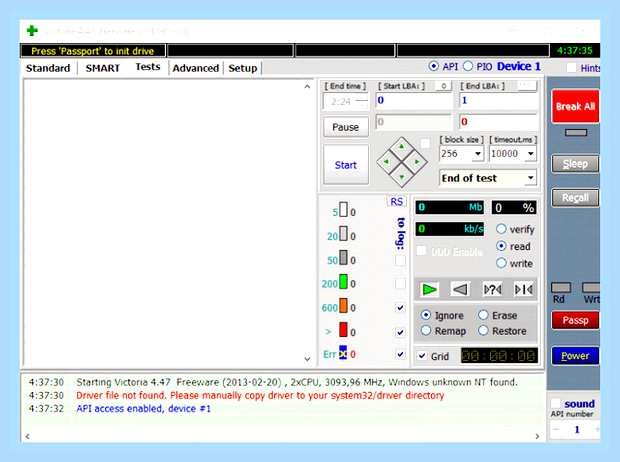Open the End of test dropdown

[530, 178]
